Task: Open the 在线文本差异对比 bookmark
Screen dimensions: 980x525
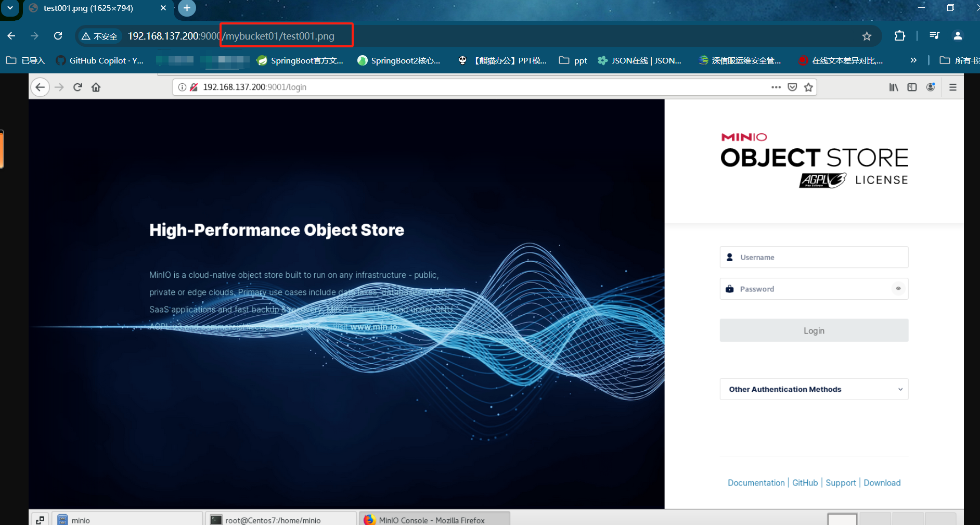Action: [841, 60]
